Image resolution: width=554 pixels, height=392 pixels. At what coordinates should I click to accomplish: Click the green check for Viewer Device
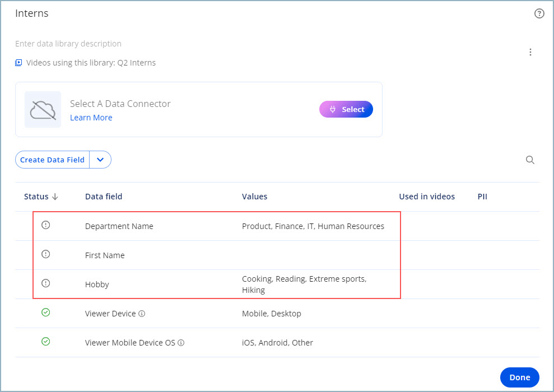[46, 312]
